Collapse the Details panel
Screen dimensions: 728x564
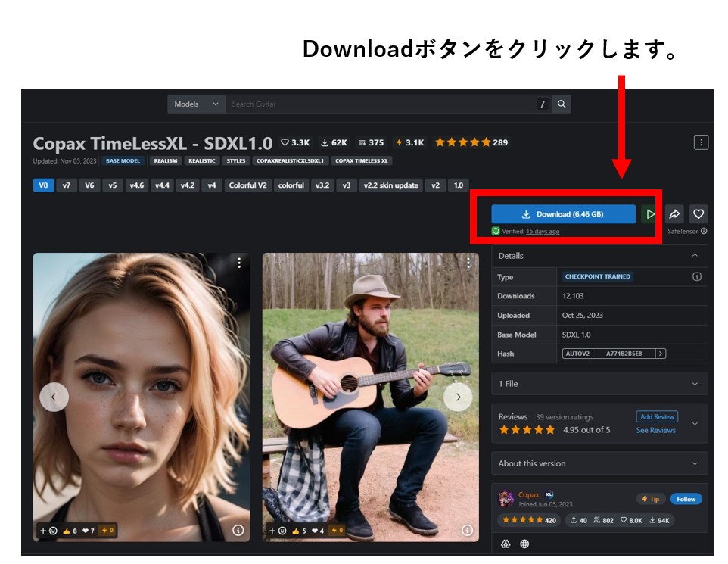pos(695,256)
